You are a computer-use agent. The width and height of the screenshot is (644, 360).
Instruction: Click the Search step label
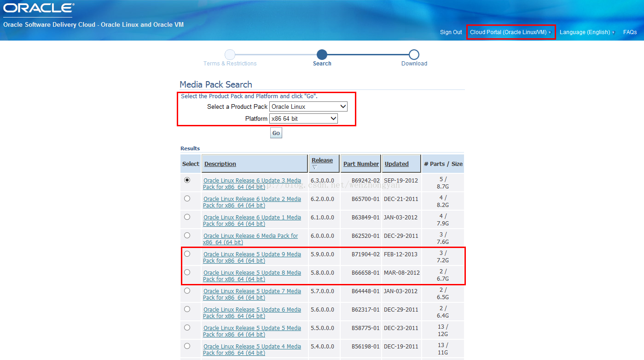(322, 64)
